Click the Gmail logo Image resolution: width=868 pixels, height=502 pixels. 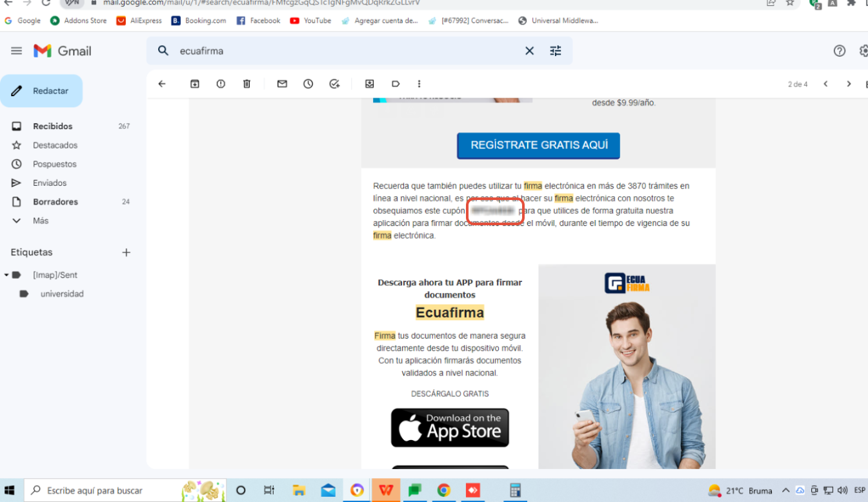(63, 51)
